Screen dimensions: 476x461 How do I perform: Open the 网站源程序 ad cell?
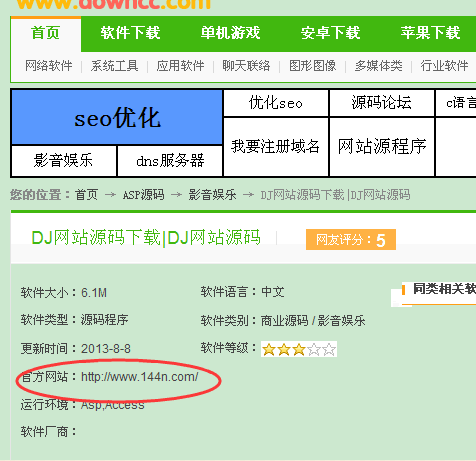pyautogui.click(x=382, y=147)
